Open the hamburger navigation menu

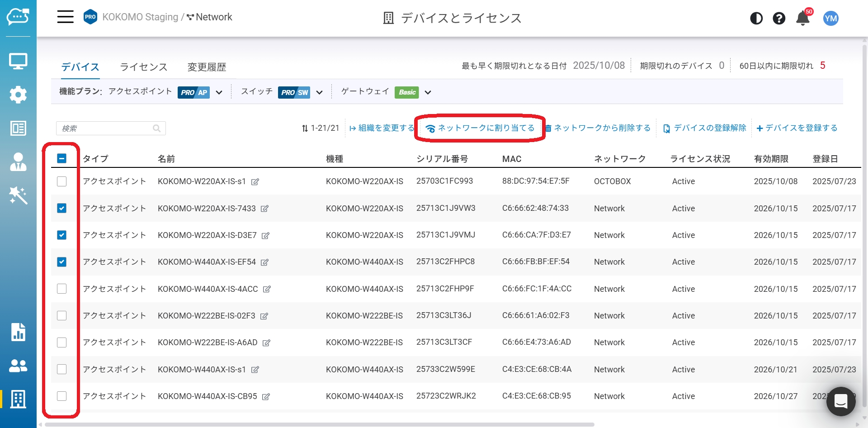(x=65, y=17)
